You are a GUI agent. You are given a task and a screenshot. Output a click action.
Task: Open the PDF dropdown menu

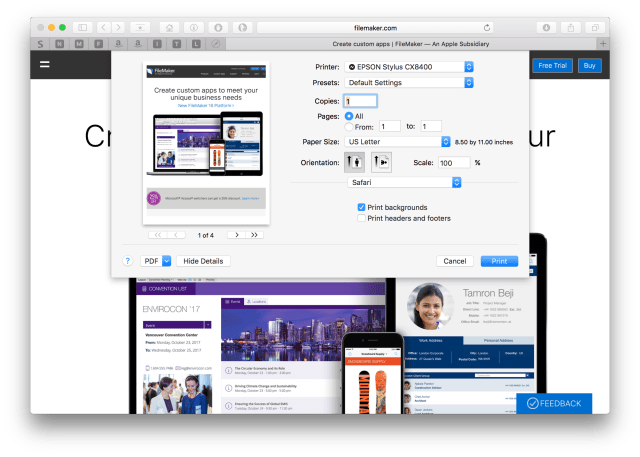156,261
